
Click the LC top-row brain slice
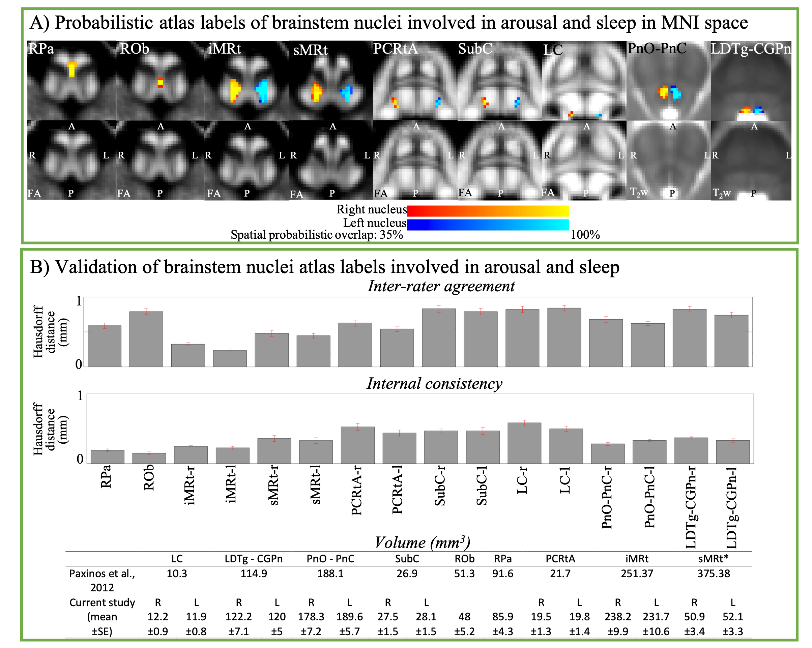pyautogui.click(x=584, y=81)
